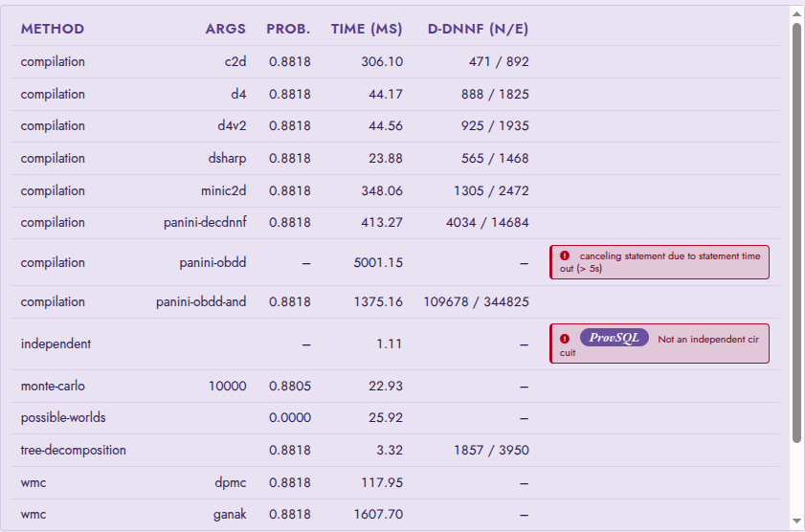Click the canceling statement timeout error box
This screenshot has height=532, width=805.
(660, 262)
